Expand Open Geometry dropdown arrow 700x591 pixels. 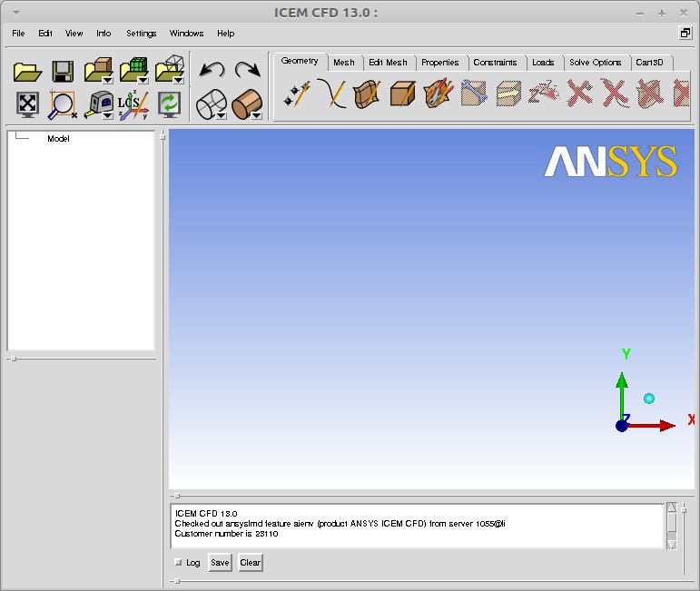pos(108,81)
